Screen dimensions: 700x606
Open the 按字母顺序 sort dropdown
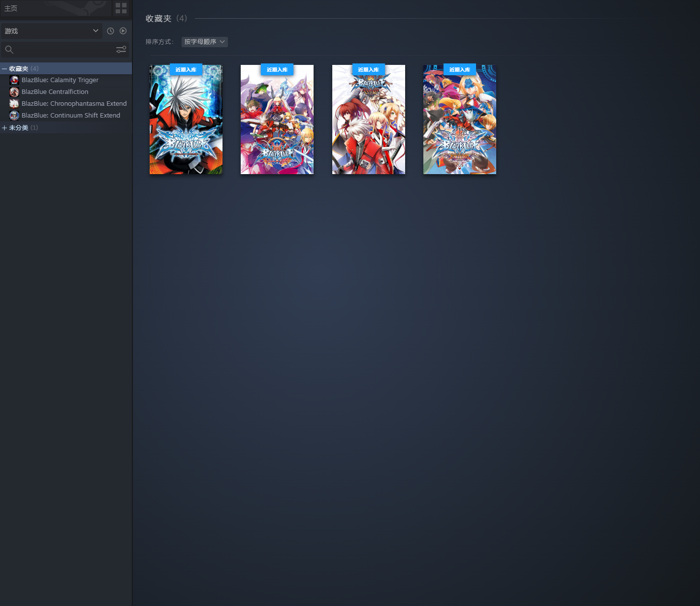[204, 42]
